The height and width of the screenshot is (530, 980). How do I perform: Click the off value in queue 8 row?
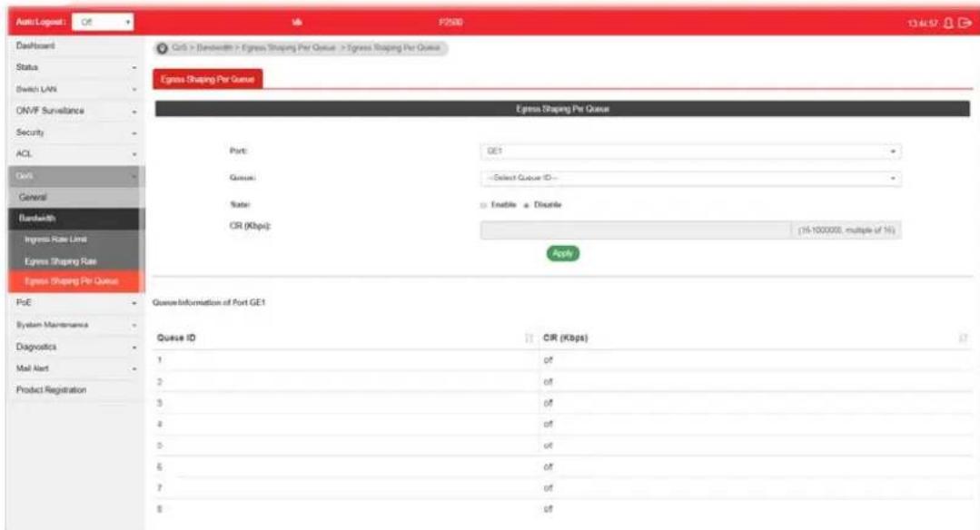pyautogui.click(x=548, y=509)
